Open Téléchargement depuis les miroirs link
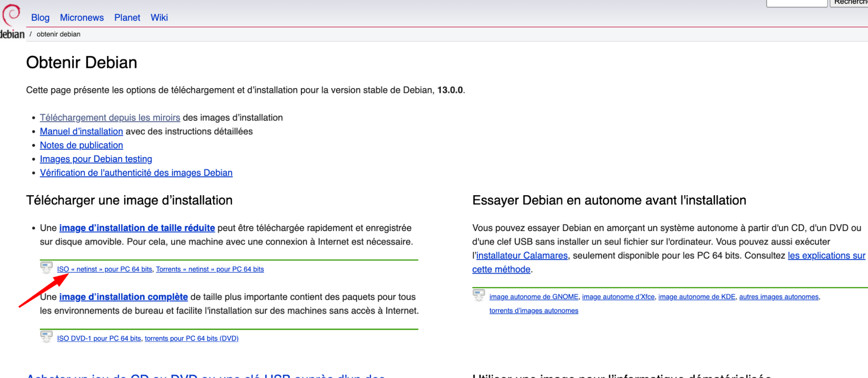868x378 pixels. (x=110, y=118)
